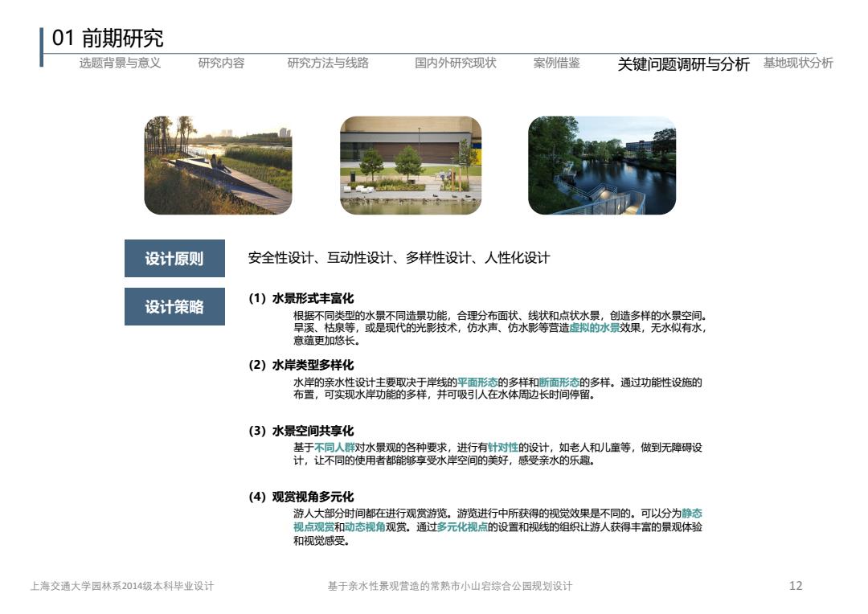Click the highlighted phrase 多元化视点

point(462,527)
